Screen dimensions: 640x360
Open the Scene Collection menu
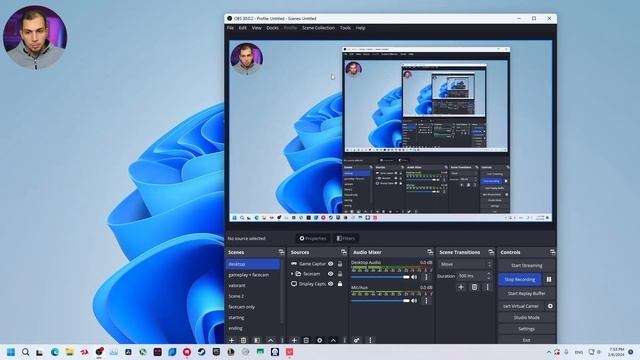(x=318, y=28)
